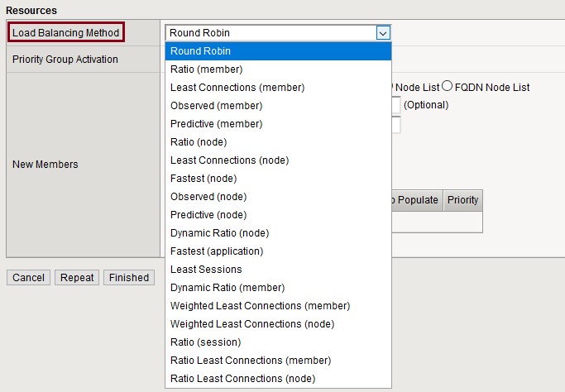Select Round Robin from the list
The image size is (565, 392).
pos(200,51)
